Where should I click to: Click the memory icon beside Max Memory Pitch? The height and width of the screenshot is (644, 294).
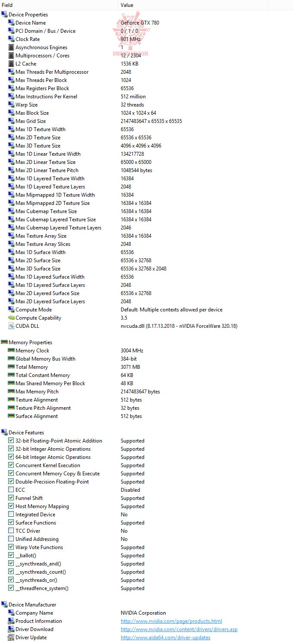pyautogui.click(x=11, y=392)
